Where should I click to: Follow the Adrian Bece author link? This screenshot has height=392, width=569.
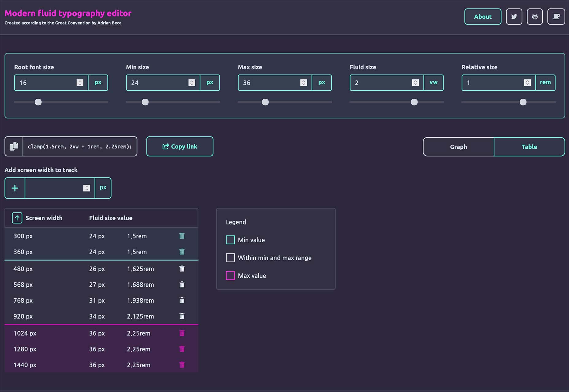point(109,23)
